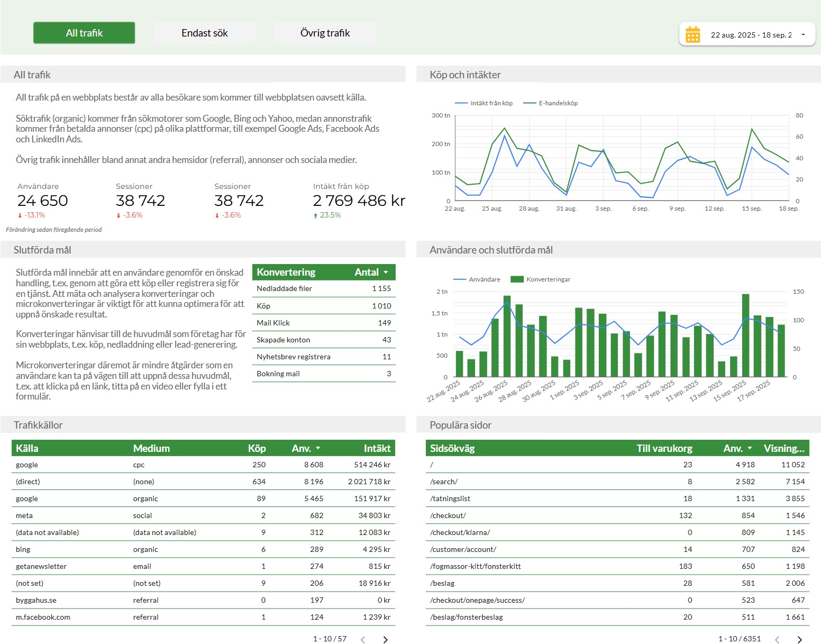Go to previous page of Populära sidor
The image size is (821, 644).
(x=777, y=639)
